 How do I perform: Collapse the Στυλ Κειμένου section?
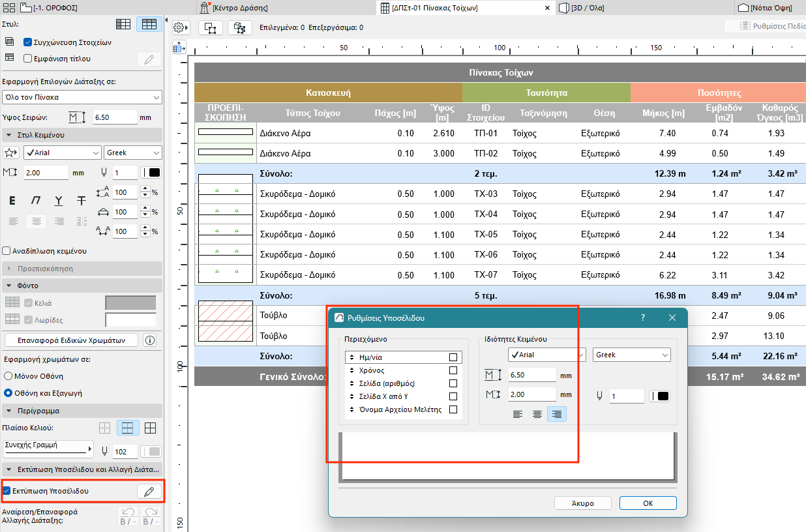pos(10,135)
